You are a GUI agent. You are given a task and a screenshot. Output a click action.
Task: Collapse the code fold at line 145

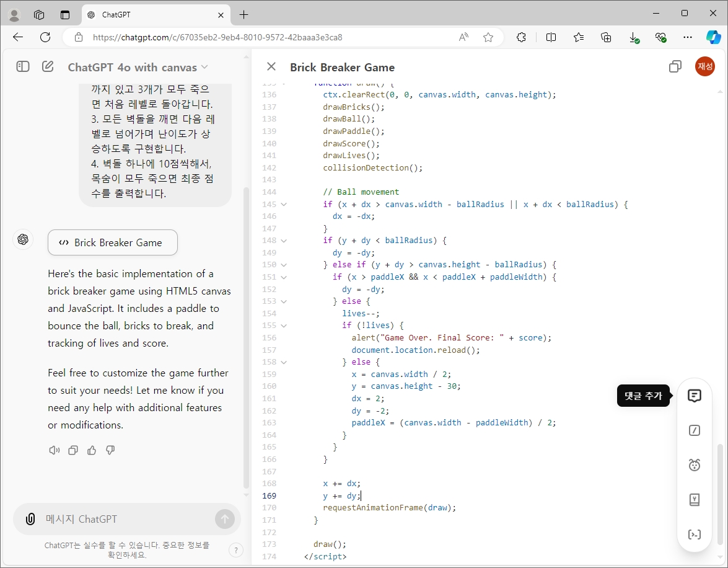(x=284, y=204)
